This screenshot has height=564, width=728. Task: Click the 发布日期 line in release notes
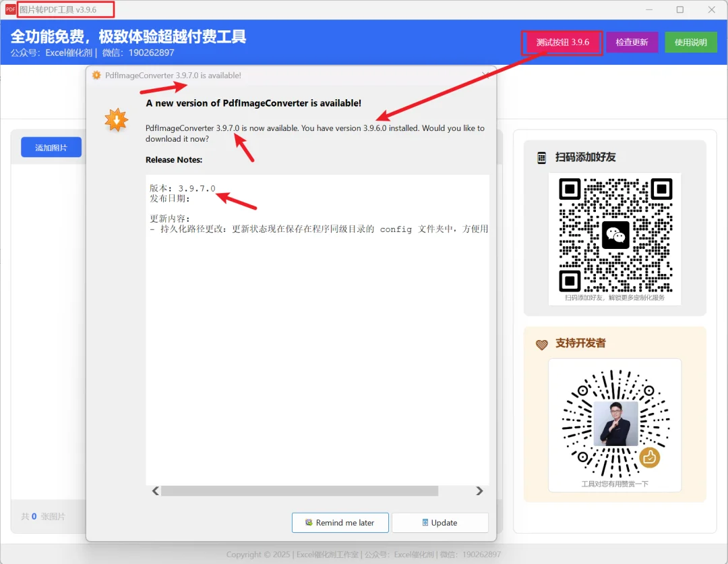(x=169, y=198)
